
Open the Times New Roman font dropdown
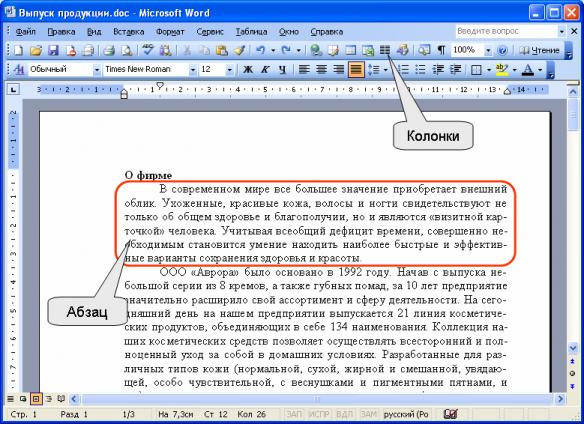[193, 70]
